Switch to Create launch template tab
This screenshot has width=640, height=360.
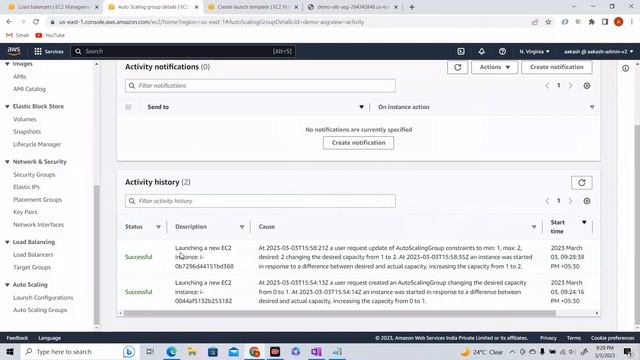click(x=253, y=7)
